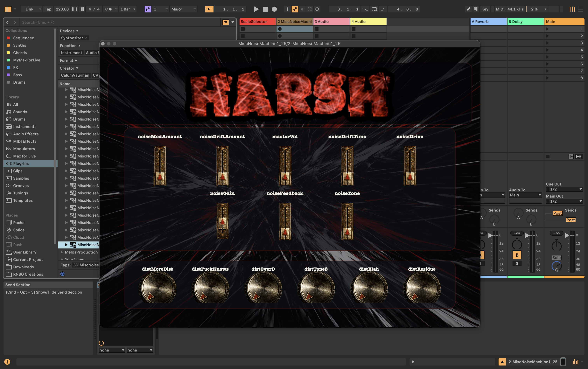Open the scale type Major dropdown
Image resolution: width=588 pixels, height=369 pixels.
click(x=184, y=9)
